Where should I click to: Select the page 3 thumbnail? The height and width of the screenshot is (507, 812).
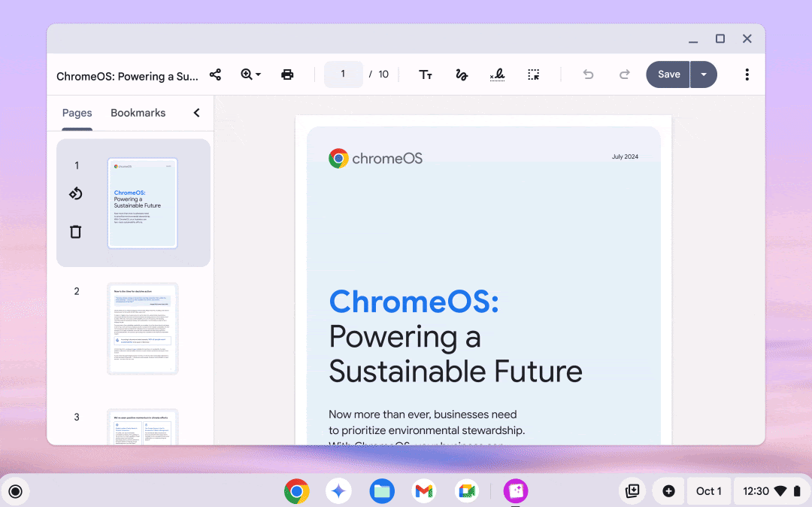point(142,427)
